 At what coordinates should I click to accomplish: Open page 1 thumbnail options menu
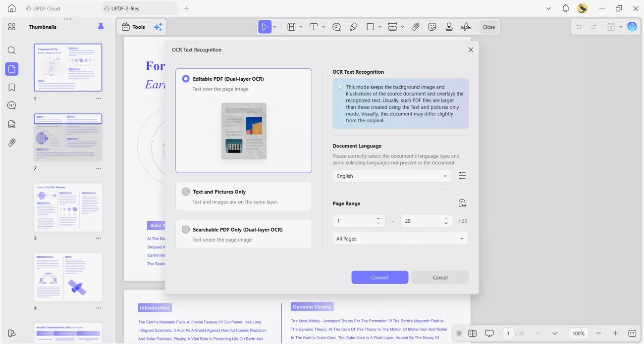click(x=98, y=98)
